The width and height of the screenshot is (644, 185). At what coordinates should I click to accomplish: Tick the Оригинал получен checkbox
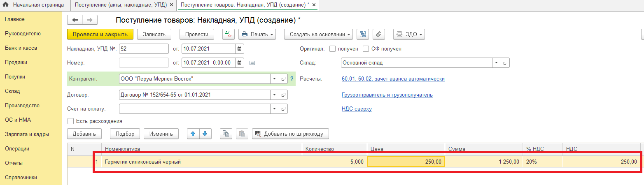point(333,49)
